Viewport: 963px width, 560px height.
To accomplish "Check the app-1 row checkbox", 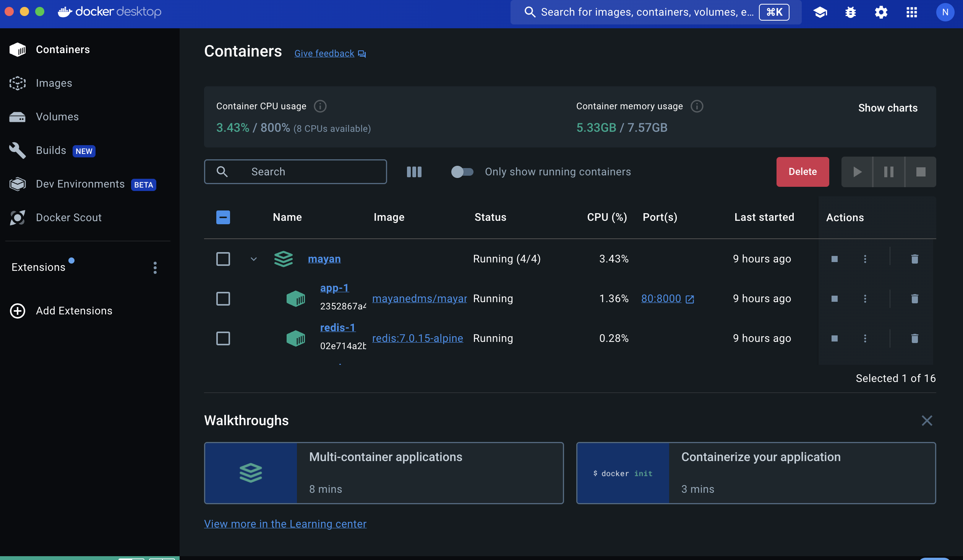I will (x=223, y=299).
